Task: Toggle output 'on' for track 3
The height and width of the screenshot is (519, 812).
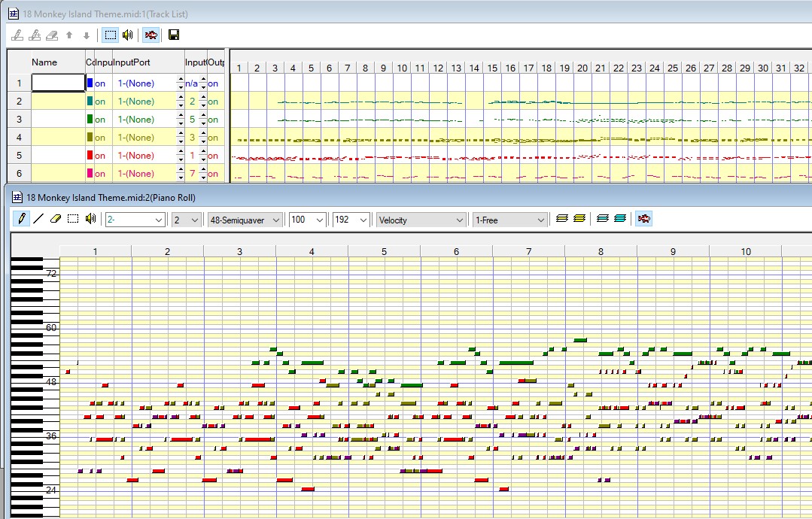Action: (213, 120)
